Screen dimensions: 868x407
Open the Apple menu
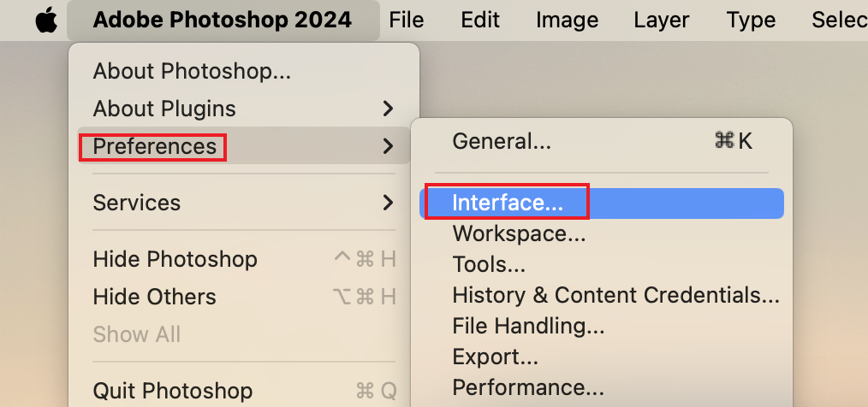point(46,21)
